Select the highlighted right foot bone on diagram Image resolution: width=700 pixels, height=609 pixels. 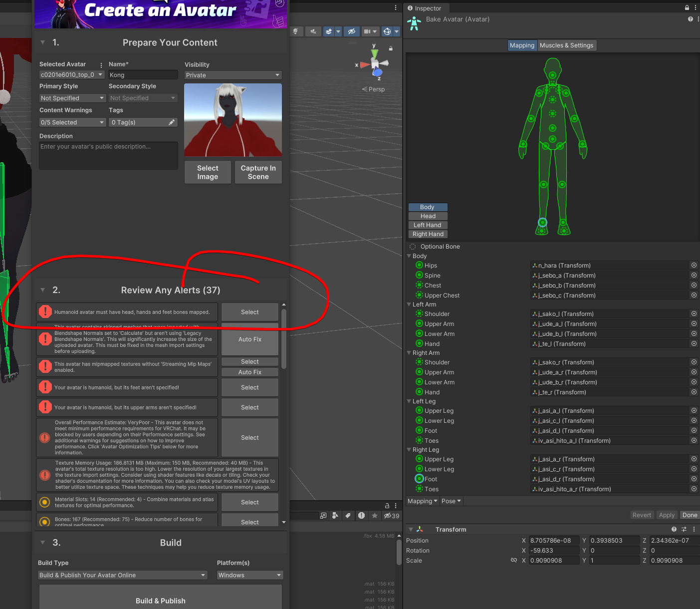[x=542, y=222]
